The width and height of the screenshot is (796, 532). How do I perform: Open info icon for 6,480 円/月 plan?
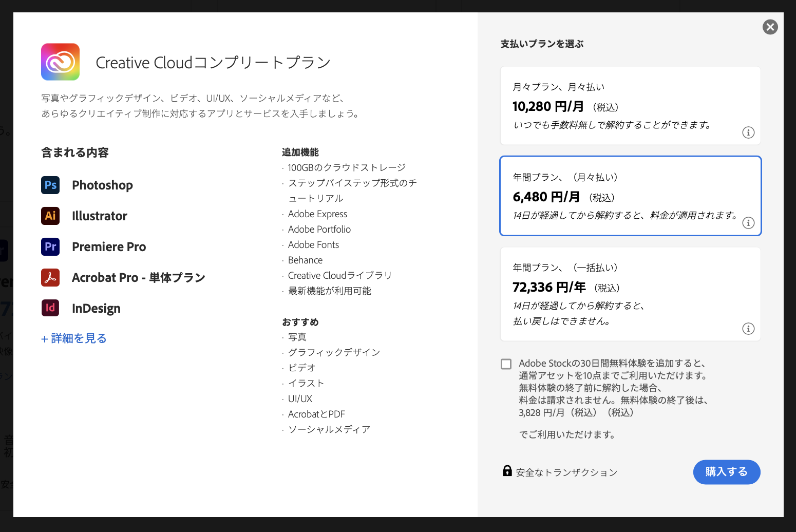[x=748, y=223]
